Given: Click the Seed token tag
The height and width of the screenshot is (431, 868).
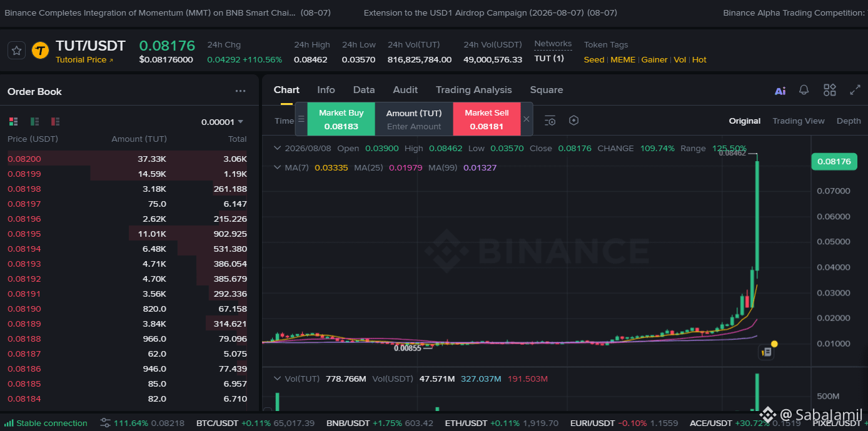Looking at the screenshot, I should coord(594,60).
